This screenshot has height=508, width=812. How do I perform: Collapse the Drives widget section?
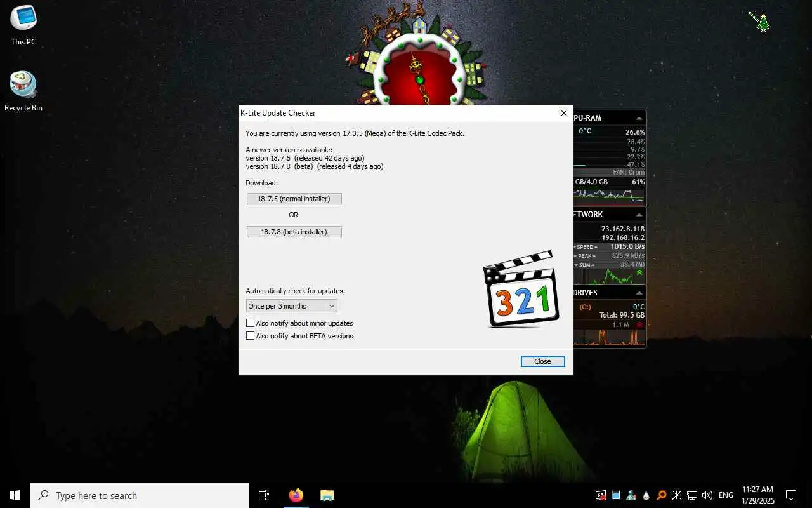[639, 293]
